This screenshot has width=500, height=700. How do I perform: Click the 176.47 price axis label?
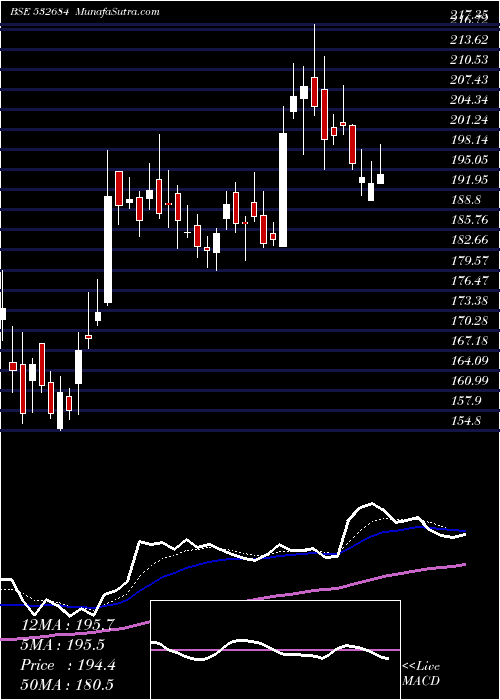[x=470, y=280]
